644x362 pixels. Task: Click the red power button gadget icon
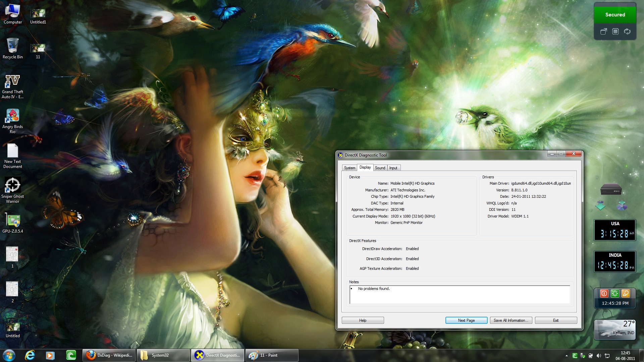click(604, 294)
